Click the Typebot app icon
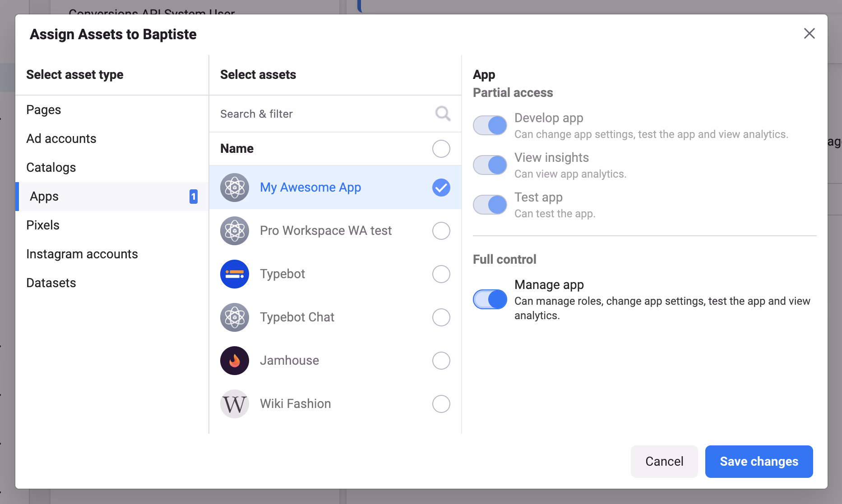Viewport: 842px width, 504px height. coord(234,274)
